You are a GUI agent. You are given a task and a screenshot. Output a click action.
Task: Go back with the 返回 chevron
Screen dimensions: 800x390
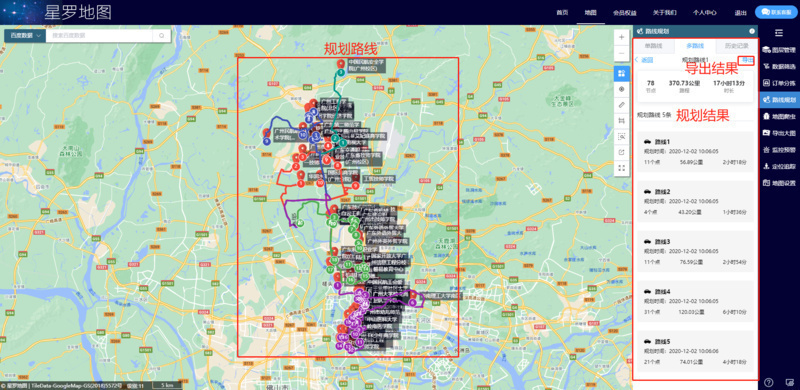coord(644,60)
